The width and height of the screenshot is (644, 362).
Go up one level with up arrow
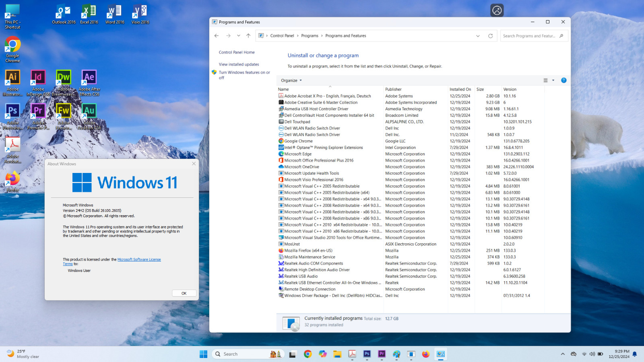click(x=248, y=36)
